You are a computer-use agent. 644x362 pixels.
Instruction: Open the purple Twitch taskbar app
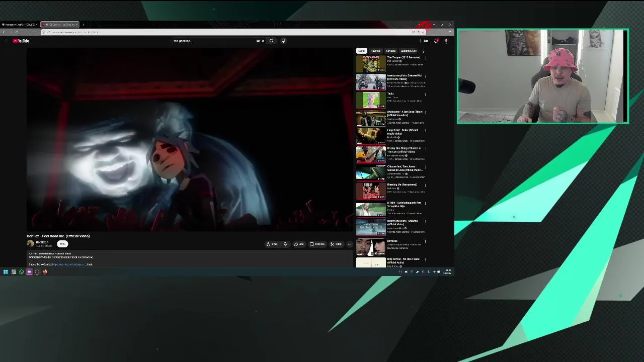click(x=29, y=272)
